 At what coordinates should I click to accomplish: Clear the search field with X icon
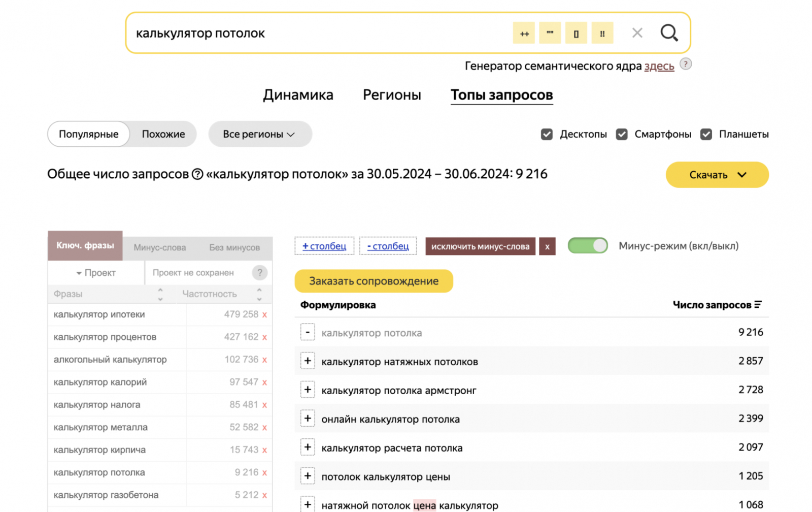click(x=637, y=33)
